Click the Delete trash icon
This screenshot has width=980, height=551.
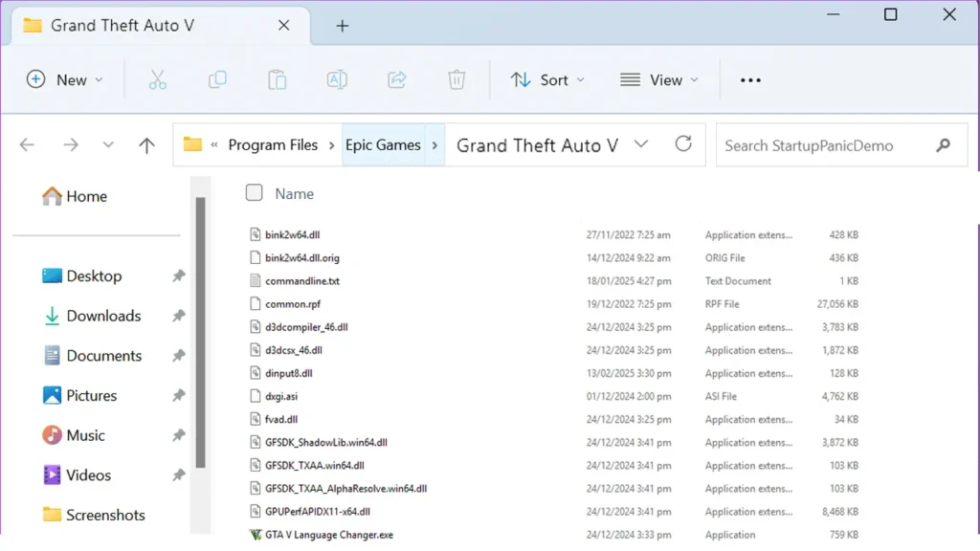click(x=457, y=79)
